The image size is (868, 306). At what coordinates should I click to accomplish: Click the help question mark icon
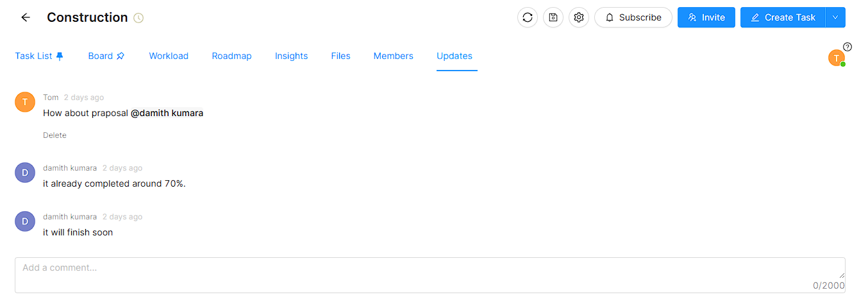847,47
